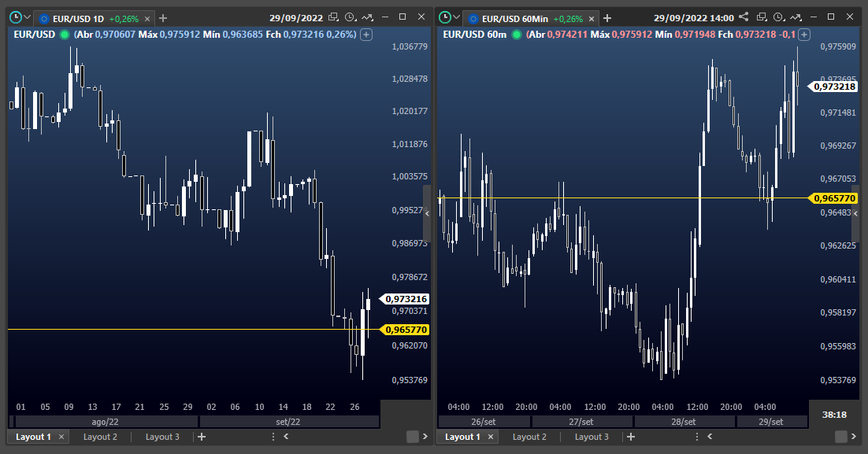Click the share icon in the 60Min chart header

point(744,17)
